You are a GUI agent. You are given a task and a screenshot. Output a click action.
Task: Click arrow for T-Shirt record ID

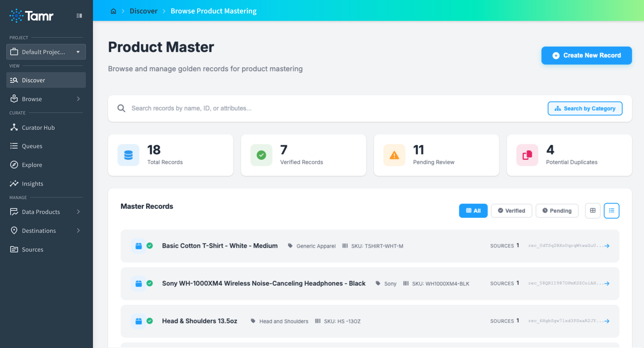click(x=607, y=246)
